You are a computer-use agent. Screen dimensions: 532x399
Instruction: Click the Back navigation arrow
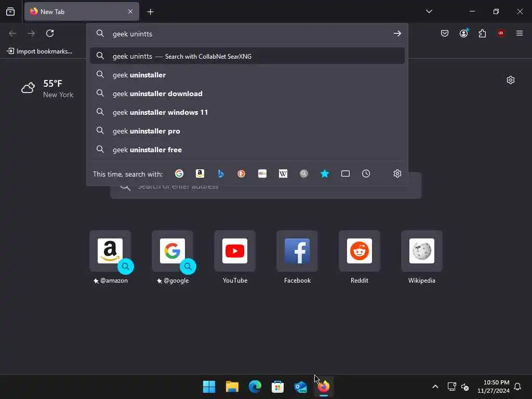pyautogui.click(x=12, y=33)
